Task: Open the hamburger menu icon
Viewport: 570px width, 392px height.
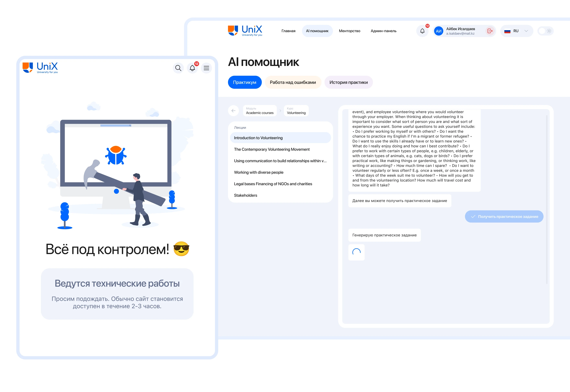Action: (x=206, y=68)
